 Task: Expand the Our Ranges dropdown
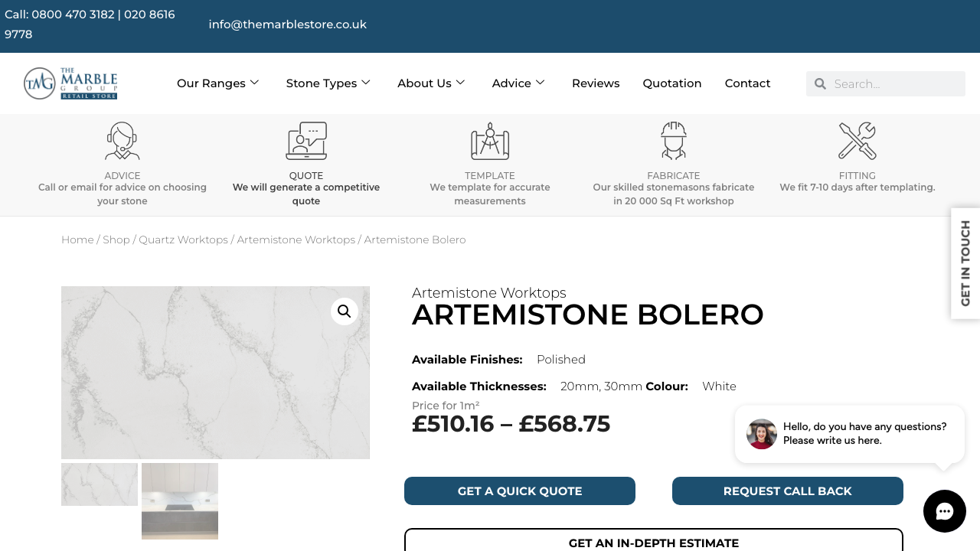(x=217, y=83)
